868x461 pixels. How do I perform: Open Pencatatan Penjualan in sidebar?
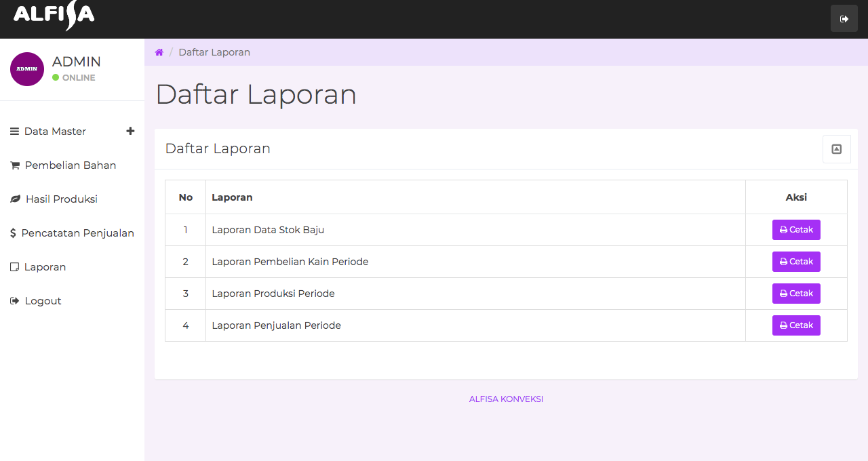[77, 233]
